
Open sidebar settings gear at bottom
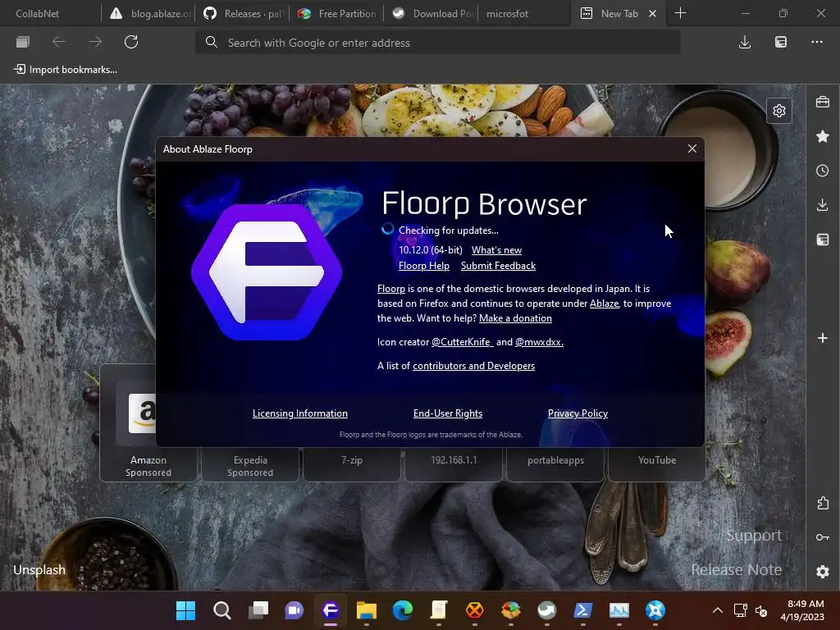823,572
